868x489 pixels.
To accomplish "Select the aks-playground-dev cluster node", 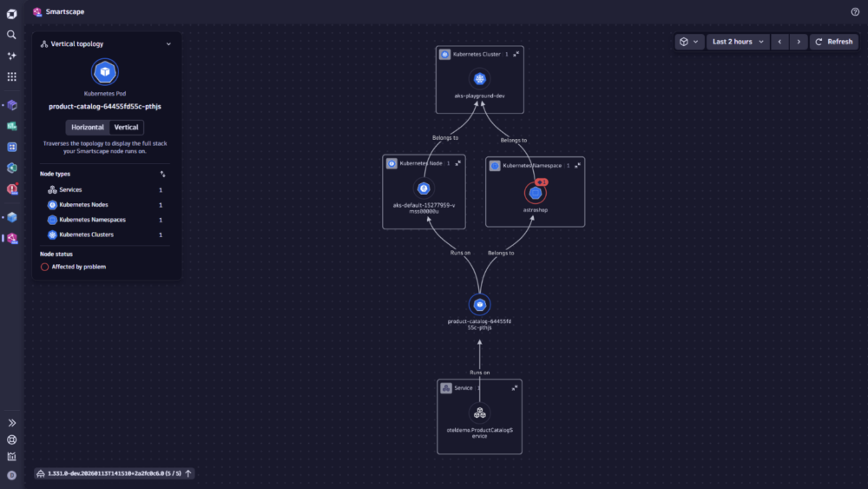I will pos(479,79).
